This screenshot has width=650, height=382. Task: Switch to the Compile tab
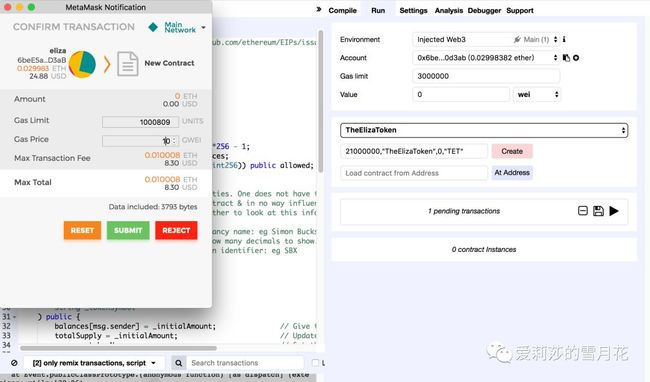(x=342, y=10)
